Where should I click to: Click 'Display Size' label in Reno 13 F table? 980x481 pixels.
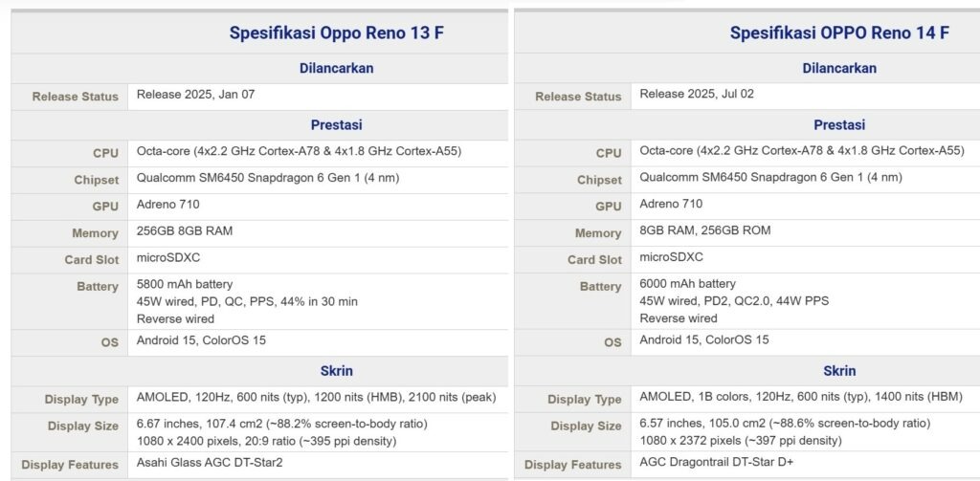tap(83, 426)
